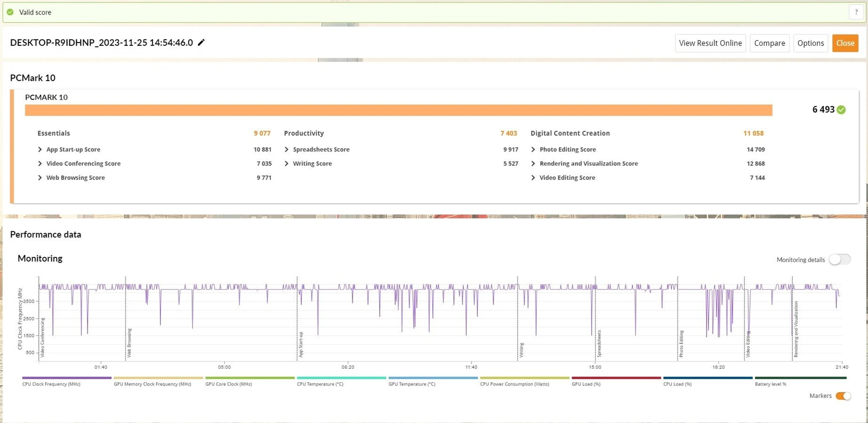
Task: Click the Rendering and Visualization chart marker
Action: (796, 329)
